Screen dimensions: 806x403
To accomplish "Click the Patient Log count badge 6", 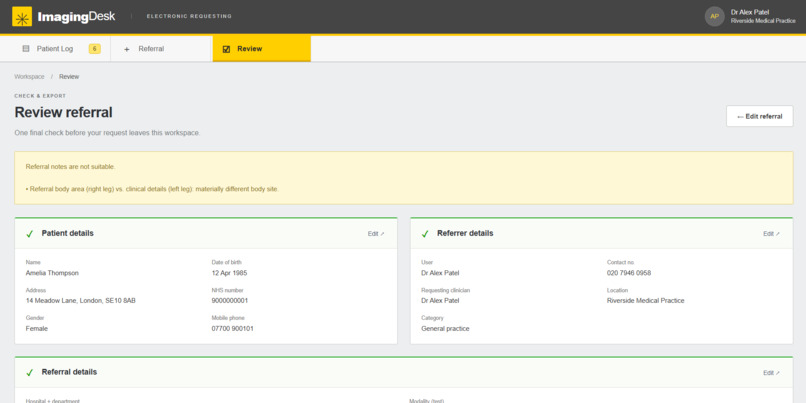I will click(95, 49).
